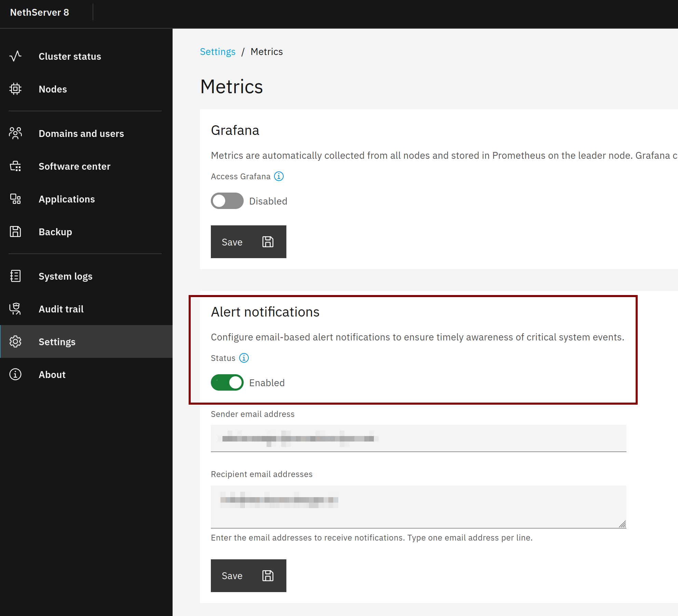Save the Grafana settings
This screenshot has height=616, width=678.
point(248,242)
